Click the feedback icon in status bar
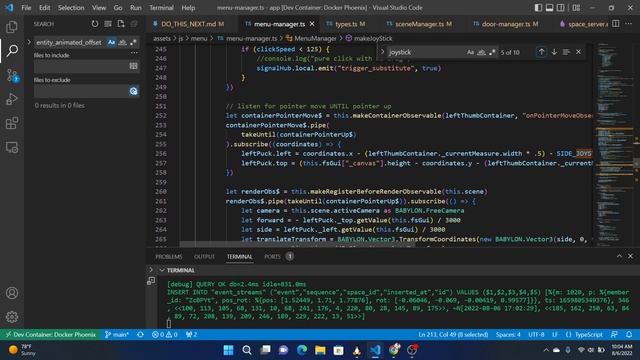 coord(614,335)
